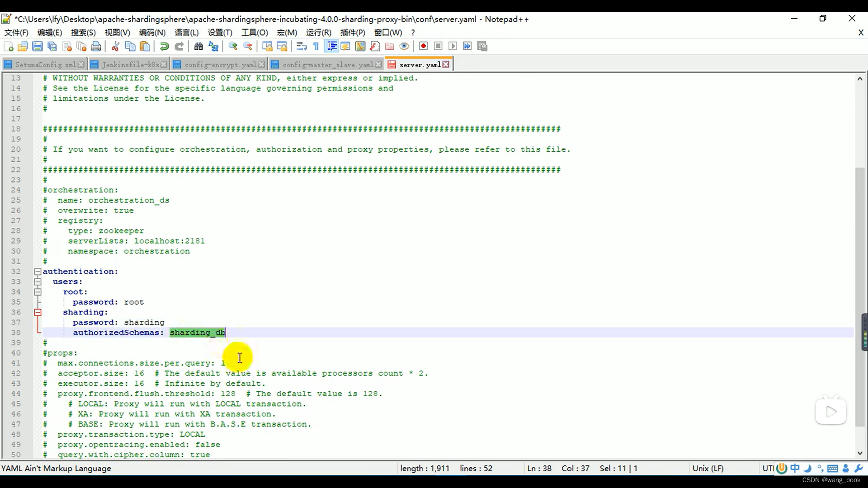Click the save recorded macro icon
868x488 pixels.
pos(482,46)
